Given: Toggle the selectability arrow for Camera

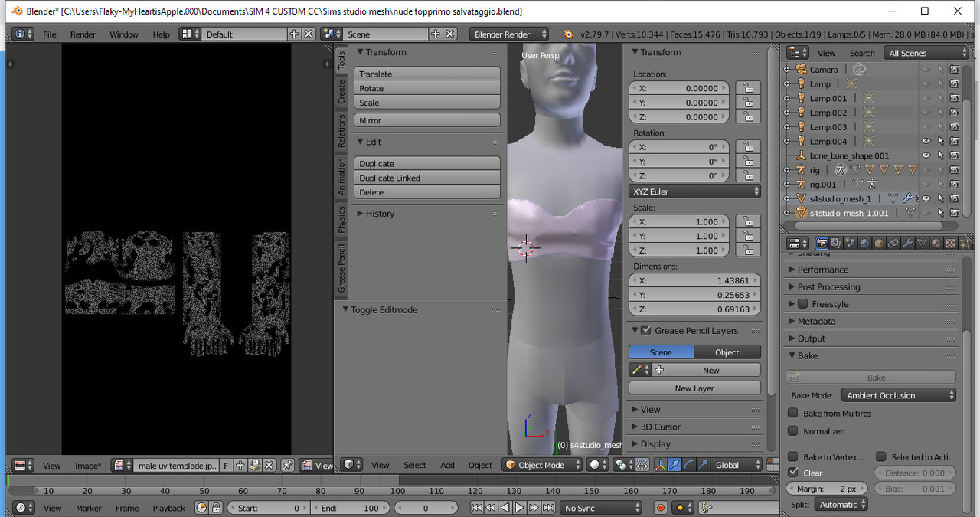Looking at the screenshot, I should coord(941,69).
